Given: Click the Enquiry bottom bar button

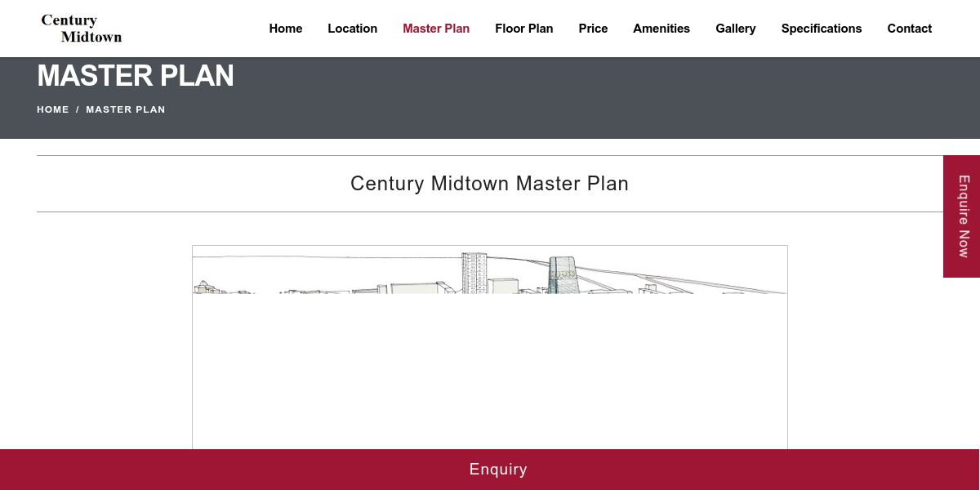Looking at the screenshot, I should pyautogui.click(x=490, y=470).
